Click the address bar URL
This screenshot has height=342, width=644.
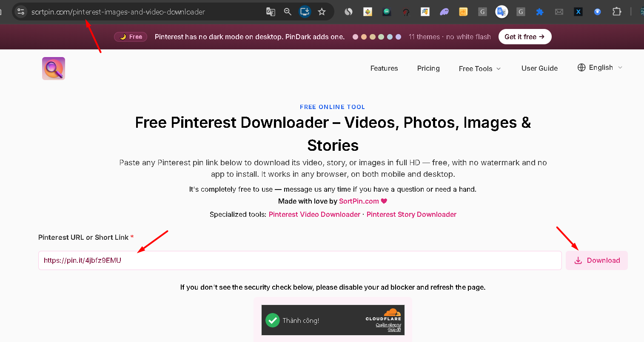pos(118,12)
